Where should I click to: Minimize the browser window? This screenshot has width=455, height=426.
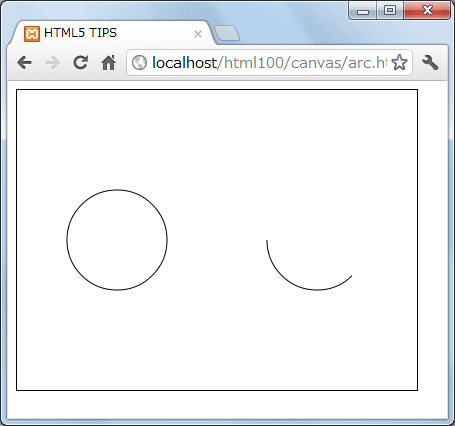pyautogui.click(x=363, y=11)
